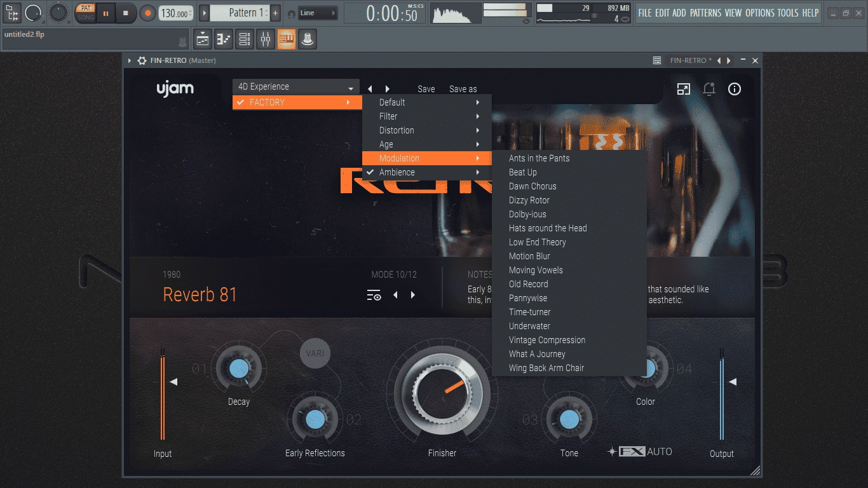Choose the Underwater preset

click(x=569, y=326)
